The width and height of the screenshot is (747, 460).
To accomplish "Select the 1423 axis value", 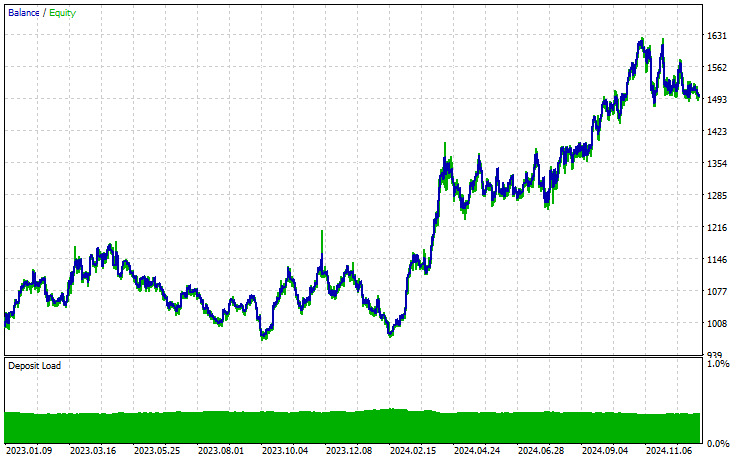I will click(x=717, y=131).
